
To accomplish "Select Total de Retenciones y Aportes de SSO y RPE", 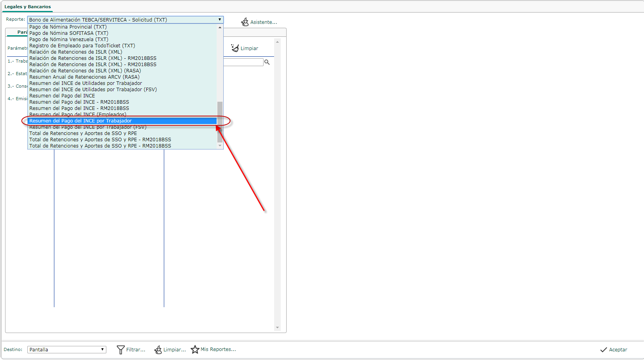I will coord(83,133).
